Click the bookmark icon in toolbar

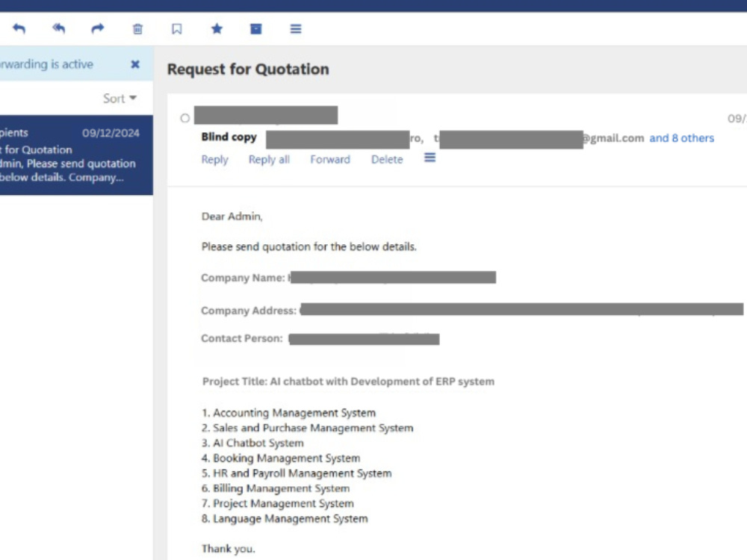pos(177,29)
